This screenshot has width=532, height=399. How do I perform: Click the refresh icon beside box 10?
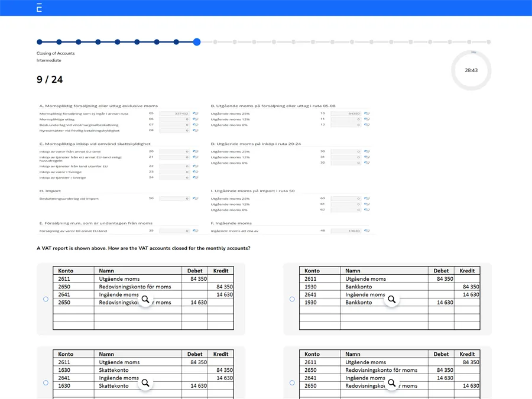366,113
